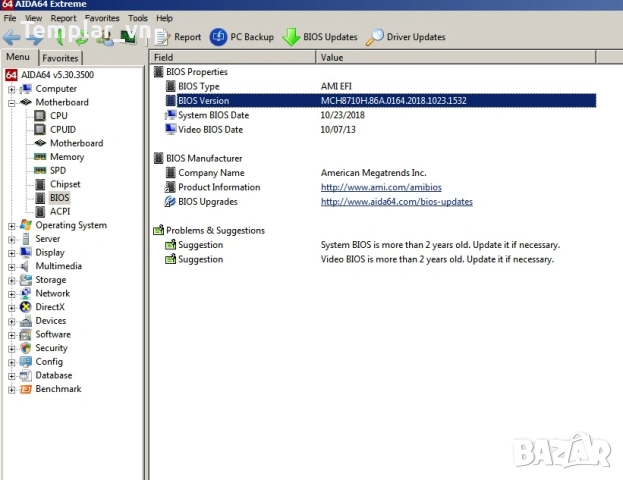
Task: Switch to the Menu tab
Action: click(18, 57)
